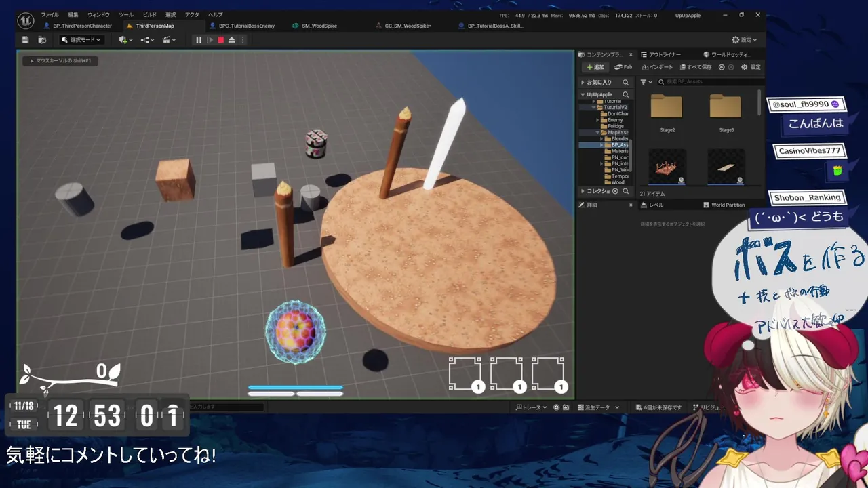Open the ヘルプ menu
The image size is (868, 488).
215,15
